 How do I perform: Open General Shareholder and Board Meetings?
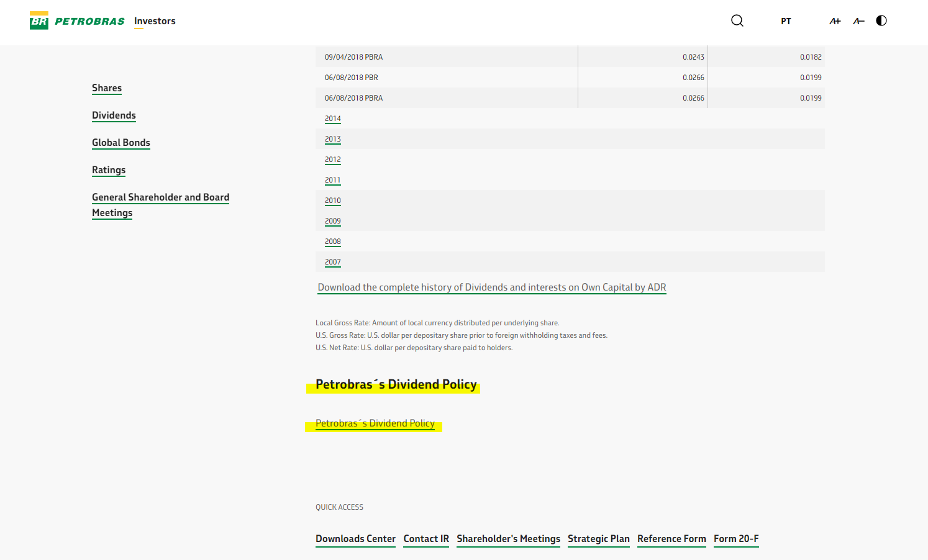tap(160, 205)
